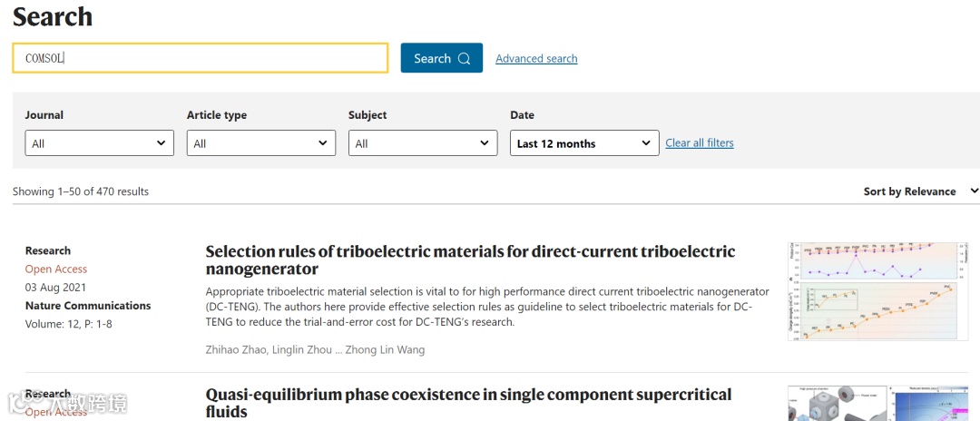980x421 pixels.
Task: Click the supercritical fluids article thumbnail
Action: coord(877,404)
